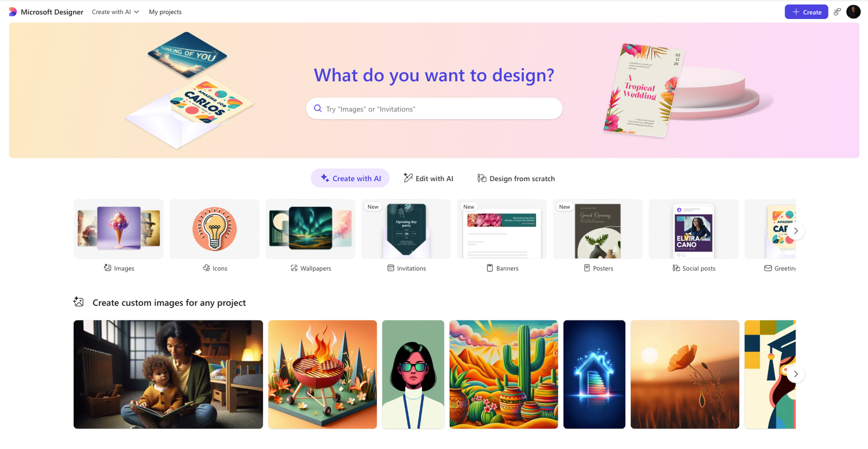
Task: Show more design categories with right chevron
Action: [796, 230]
